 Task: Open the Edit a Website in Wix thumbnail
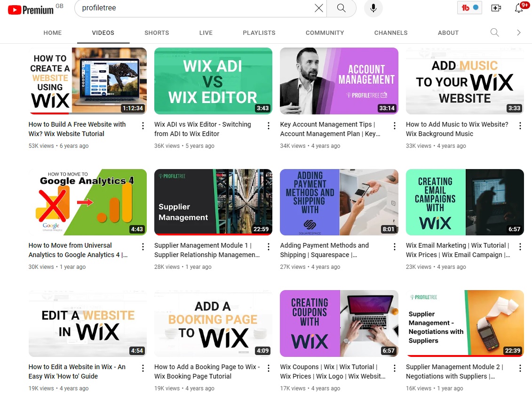point(87,323)
